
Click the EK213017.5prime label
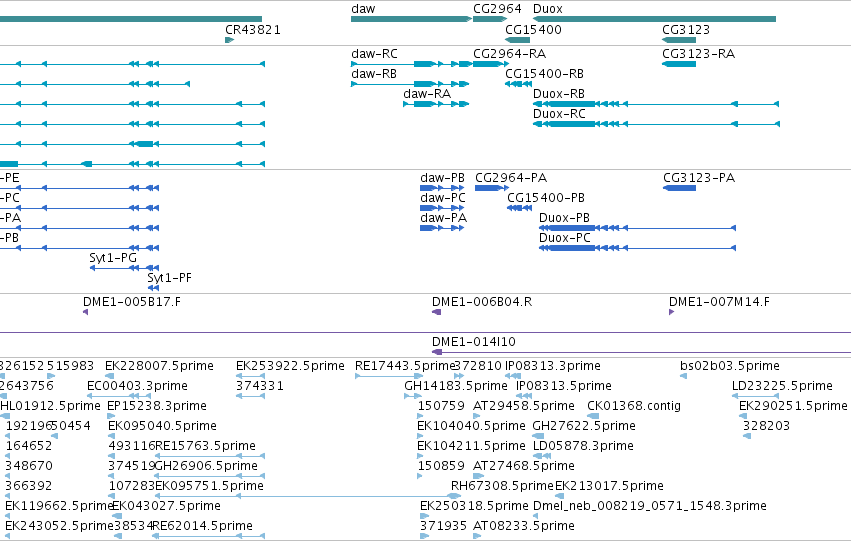(x=609, y=486)
